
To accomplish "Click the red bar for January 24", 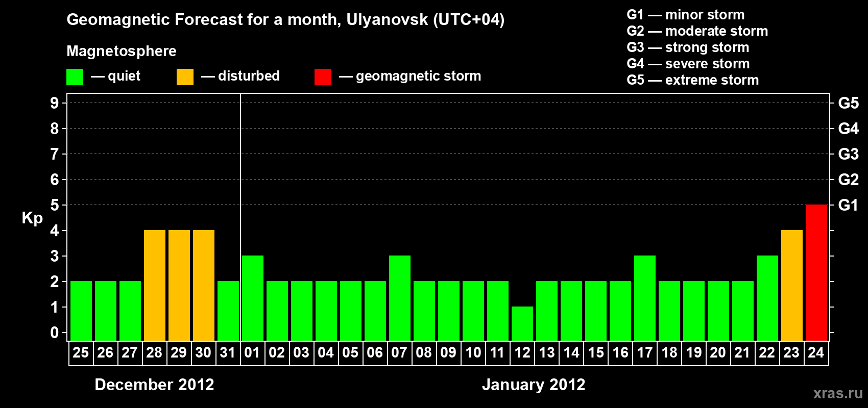I will click(x=816, y=272).
